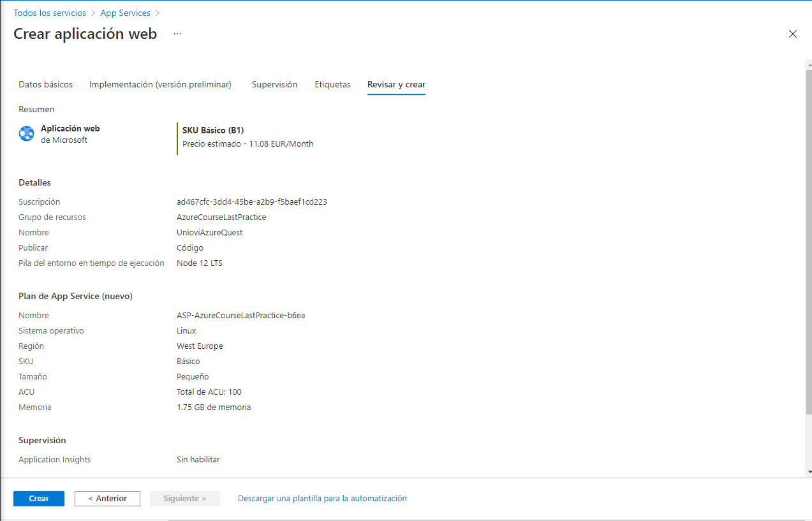Click Total de ACU: 100 value
Screen dimensions: 812x521
(209, 392)
